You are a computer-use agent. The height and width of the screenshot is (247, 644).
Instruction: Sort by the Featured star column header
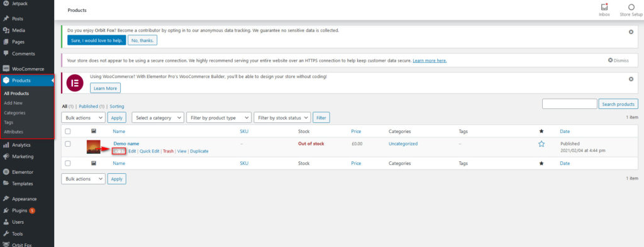click(x=541, y=131)
